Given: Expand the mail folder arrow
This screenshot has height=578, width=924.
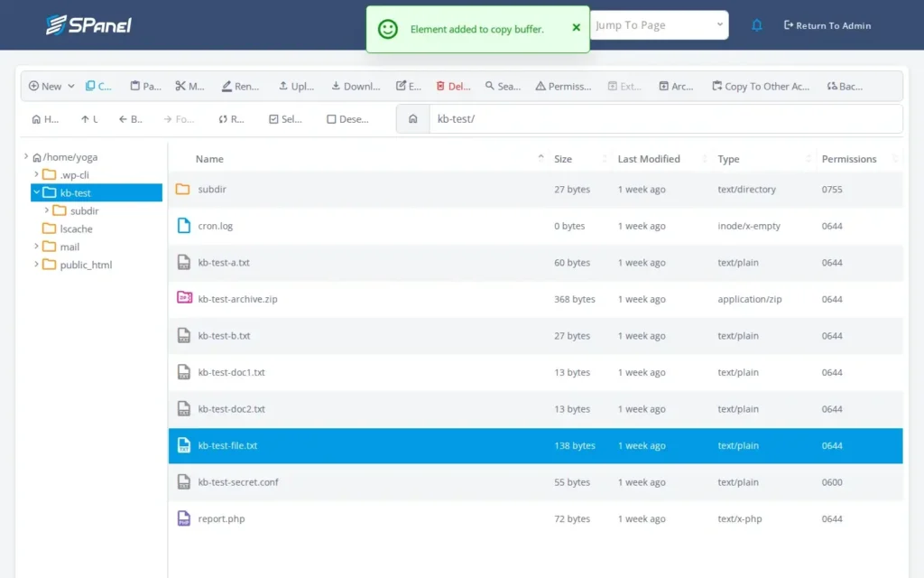Looking at the screenshot, I should (x=36, y=247).
